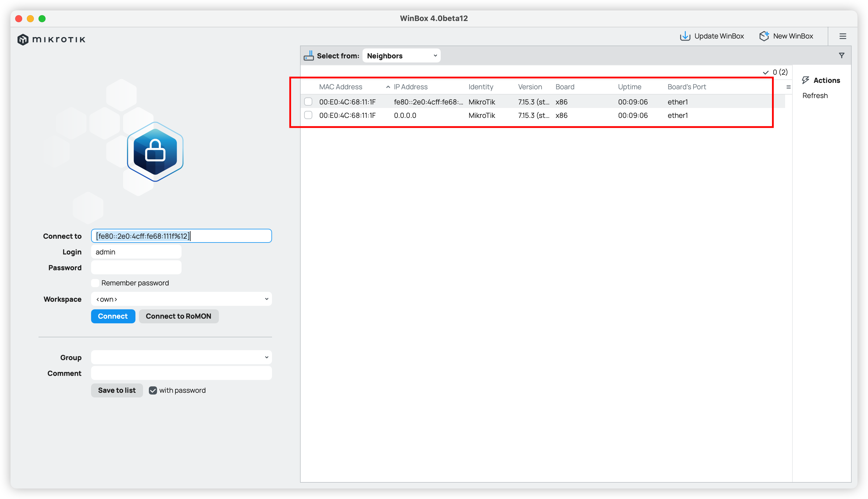
Task: Click the router icon beside Select from
Action: (x=309, y=55)
